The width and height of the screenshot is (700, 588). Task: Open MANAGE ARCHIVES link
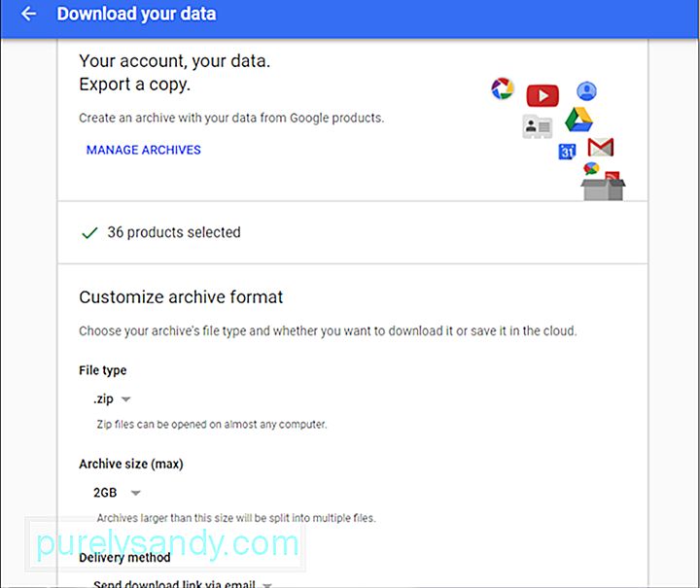[x=143, y=150]
